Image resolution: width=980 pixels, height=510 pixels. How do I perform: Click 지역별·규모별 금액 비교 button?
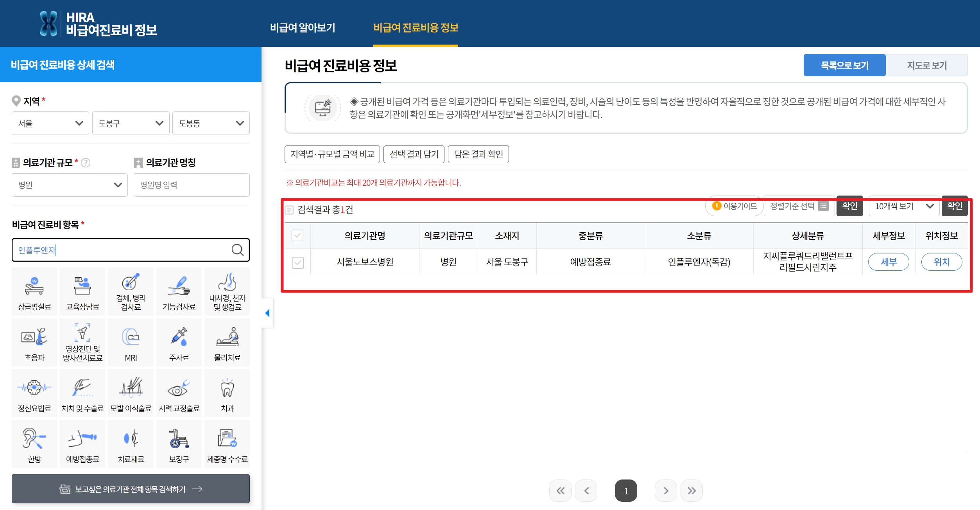tap(332, 154)
